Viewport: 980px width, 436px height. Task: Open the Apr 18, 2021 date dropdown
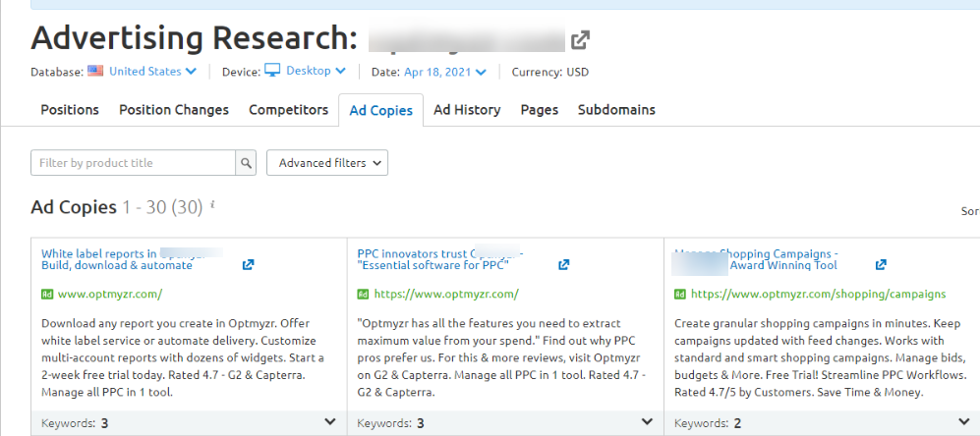tap(444, 72)
